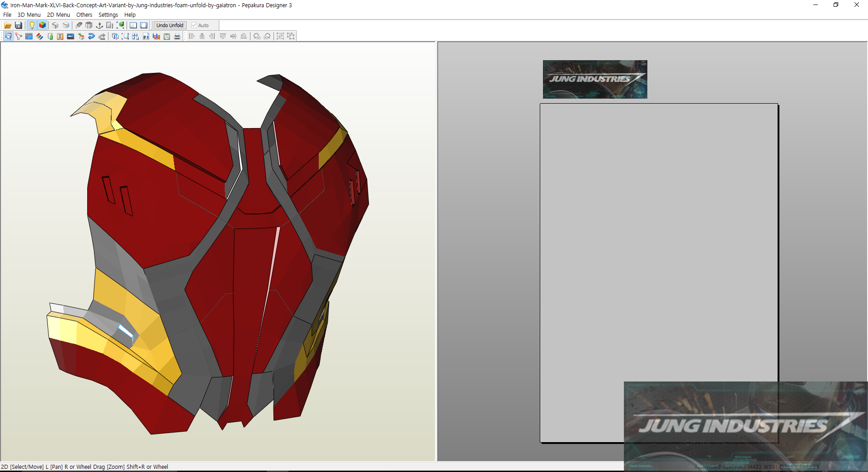Click the green cube with selection corners icon

[x=120, y=25]
